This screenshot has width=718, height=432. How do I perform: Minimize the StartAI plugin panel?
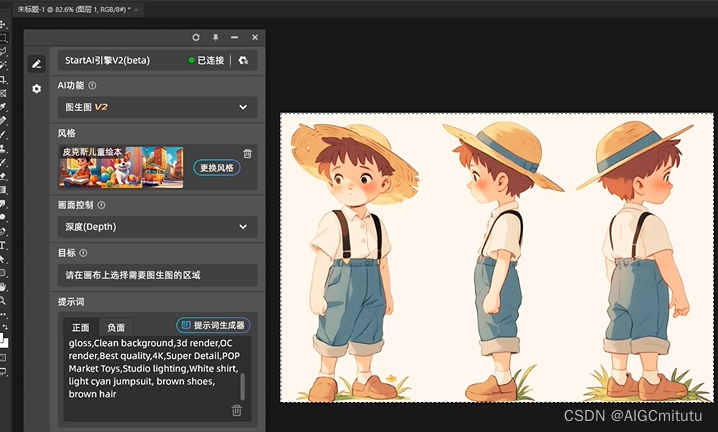(x=234, y=38)
